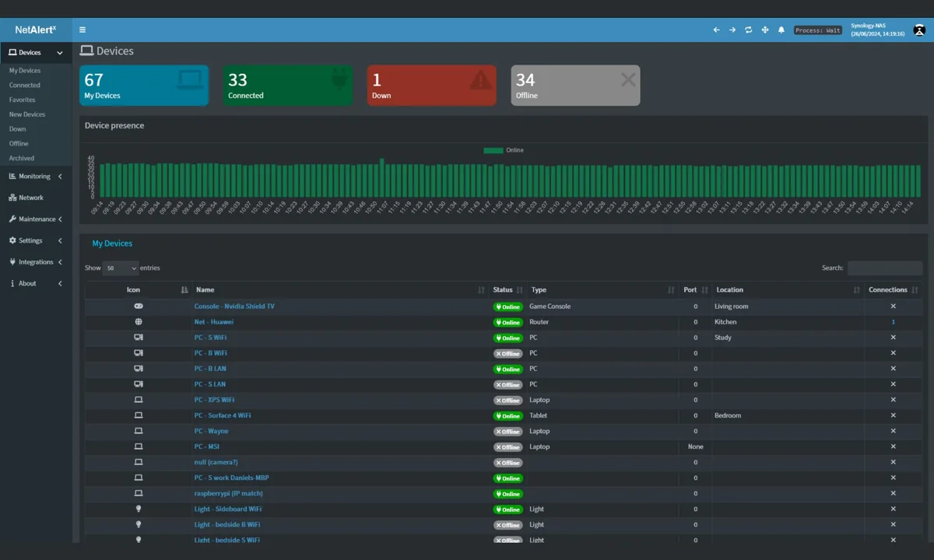Click globe icon for Net - Huawei

tap(139, 322)
